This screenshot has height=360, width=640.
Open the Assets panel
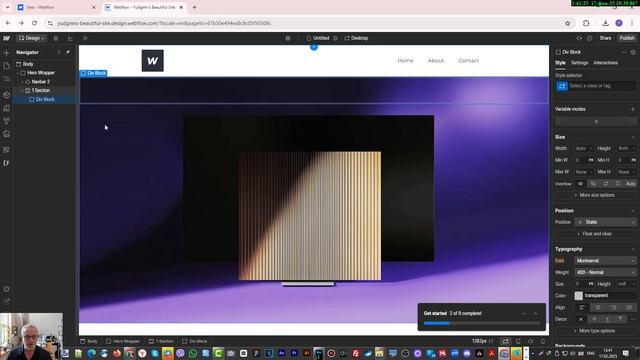point(6,134)
